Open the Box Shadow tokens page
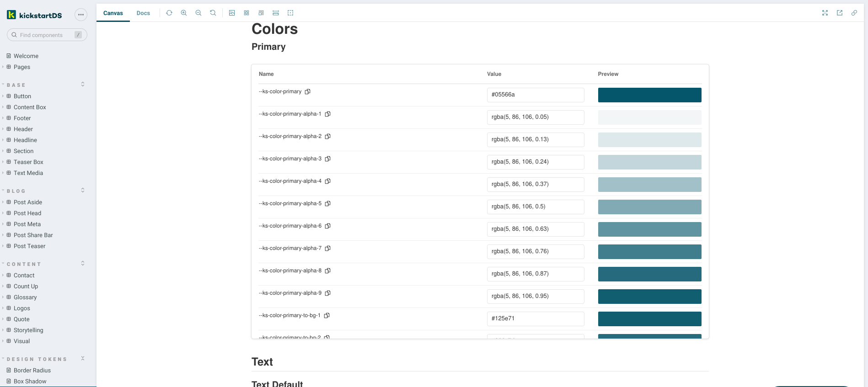The image size is (868, 387). pos(30,381)
